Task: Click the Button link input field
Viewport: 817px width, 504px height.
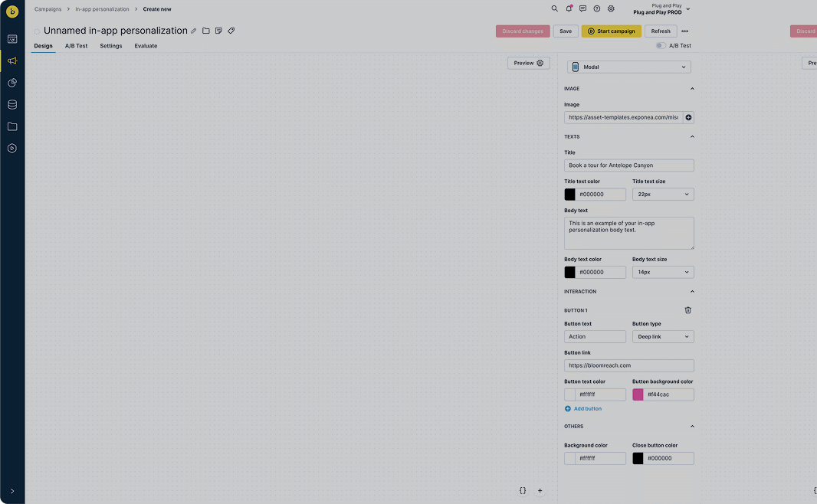Action: [629, 365]
